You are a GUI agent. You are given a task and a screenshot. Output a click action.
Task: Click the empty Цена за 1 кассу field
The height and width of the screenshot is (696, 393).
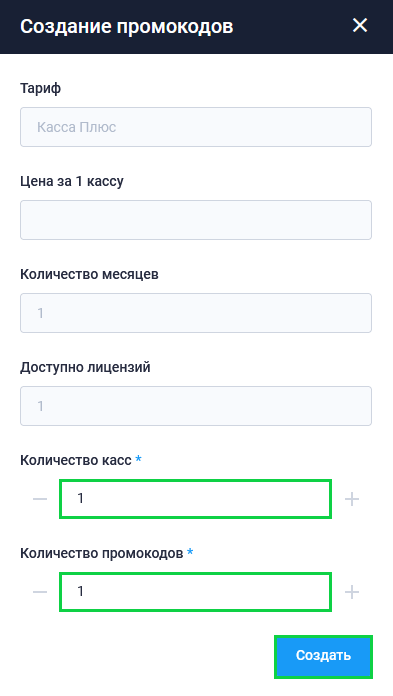196,220
